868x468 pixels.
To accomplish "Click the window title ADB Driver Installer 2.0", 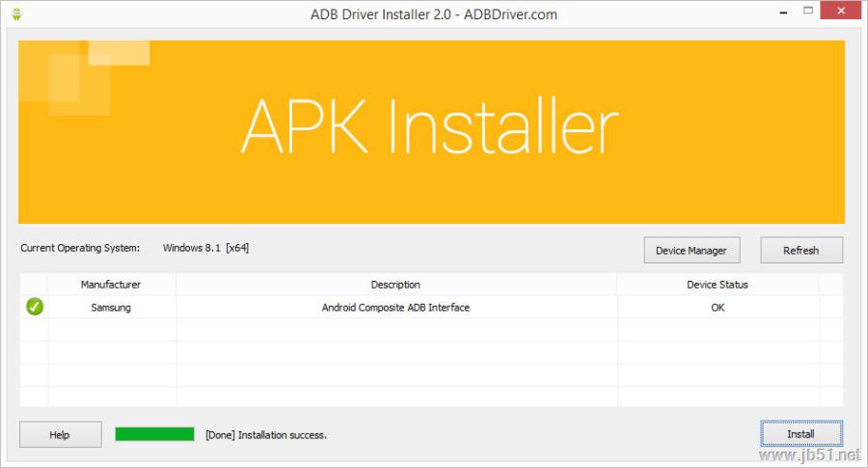I will pyautogui.click(x=434, y=14).
